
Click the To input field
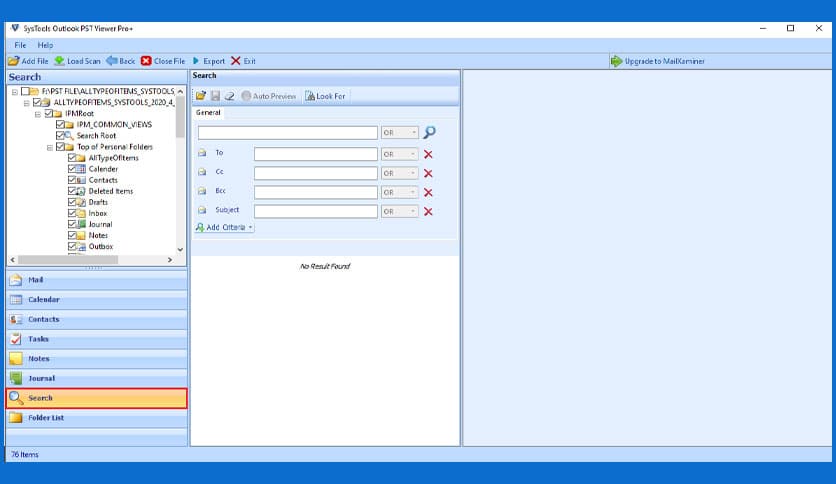[x=316, y=155]
